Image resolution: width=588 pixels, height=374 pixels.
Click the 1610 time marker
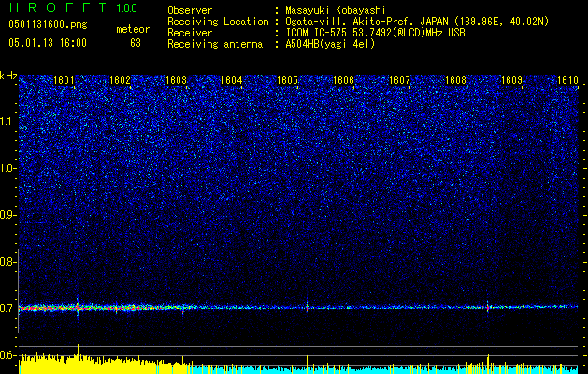(567, 80)
